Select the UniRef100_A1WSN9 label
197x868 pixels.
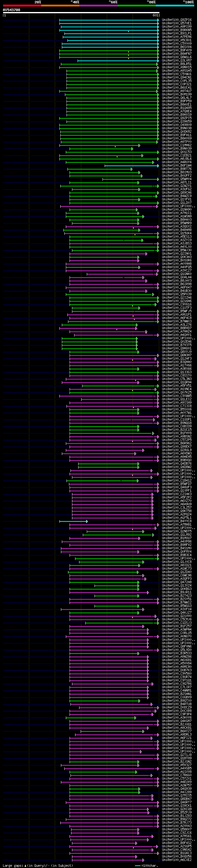click(176, 216)
